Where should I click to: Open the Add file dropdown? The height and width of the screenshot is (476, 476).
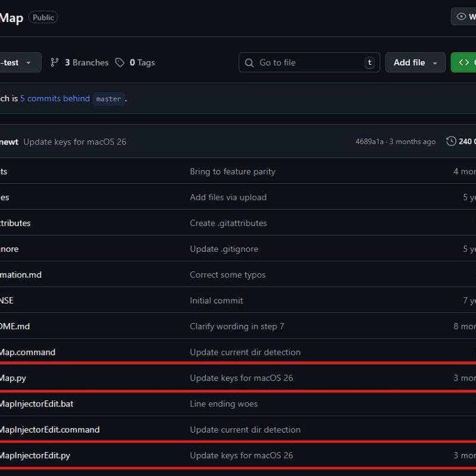click(x=415, y=62)
